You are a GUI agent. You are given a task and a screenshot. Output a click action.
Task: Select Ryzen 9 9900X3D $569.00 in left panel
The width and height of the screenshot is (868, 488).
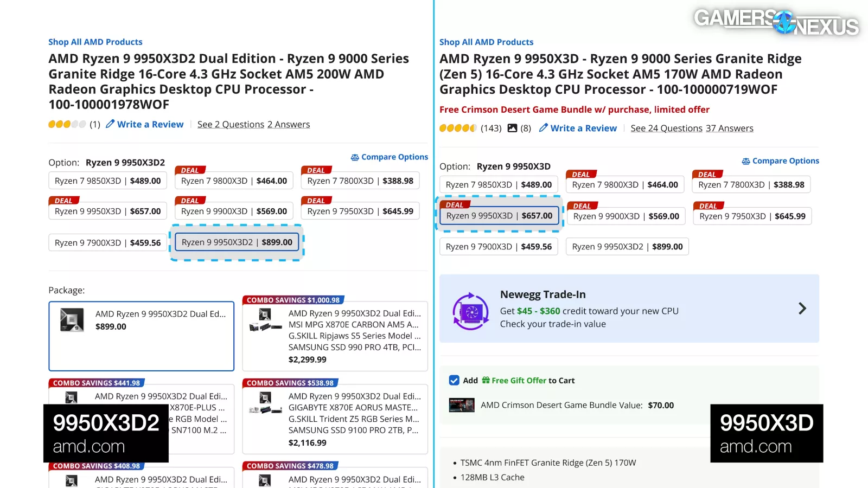click(x=234, y=211)
